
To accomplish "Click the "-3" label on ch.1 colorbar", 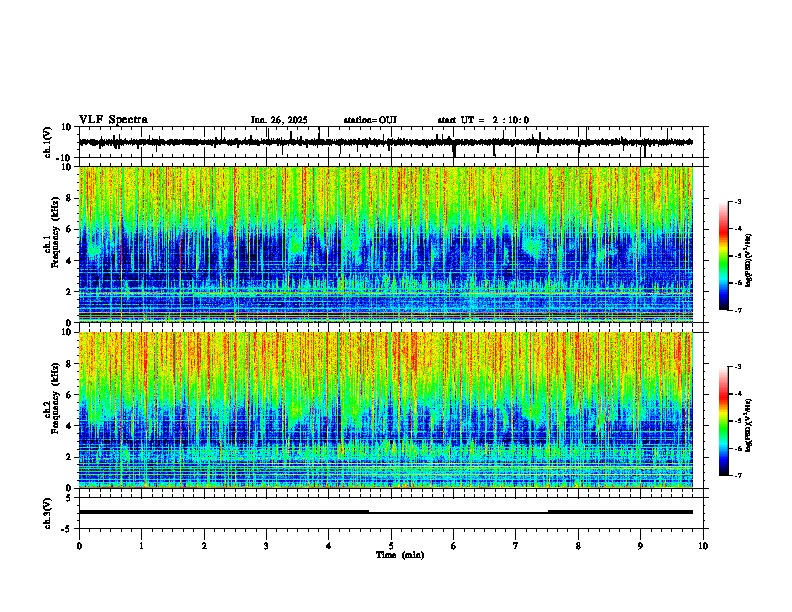I will (738, 201).
